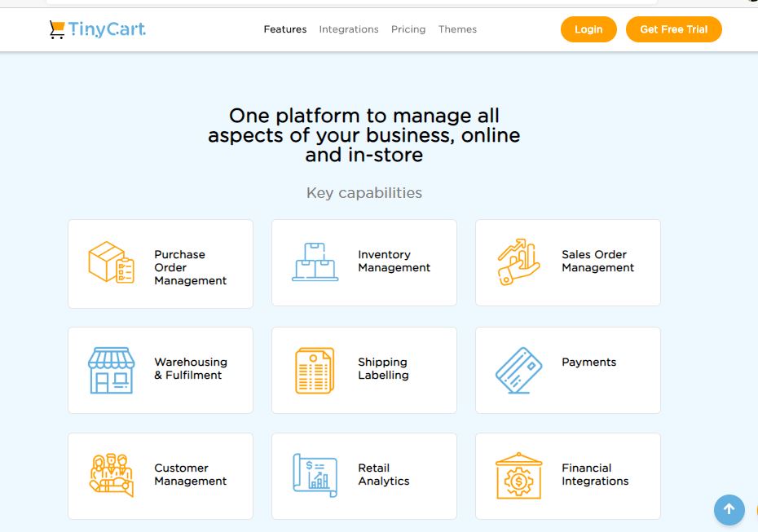This screenshot has height=532, width=758.
Task: Click the Inventory Management pallet icon
Action: [x=315, y=262]
